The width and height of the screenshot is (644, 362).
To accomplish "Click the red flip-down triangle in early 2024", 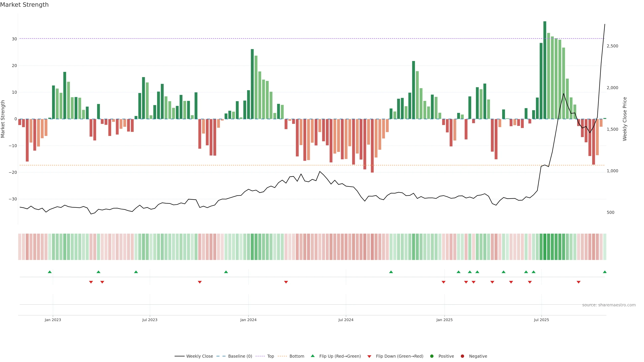I will [x=286, y=282].
